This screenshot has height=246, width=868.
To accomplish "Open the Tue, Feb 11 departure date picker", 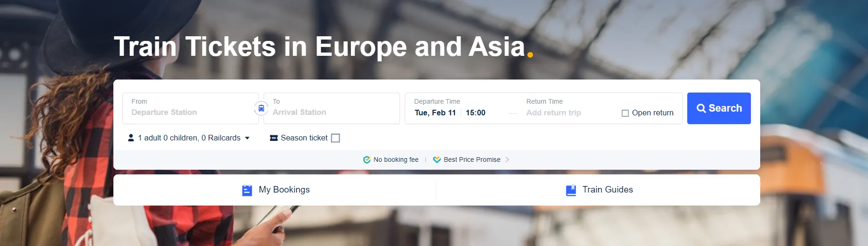I will click(435, 113).
